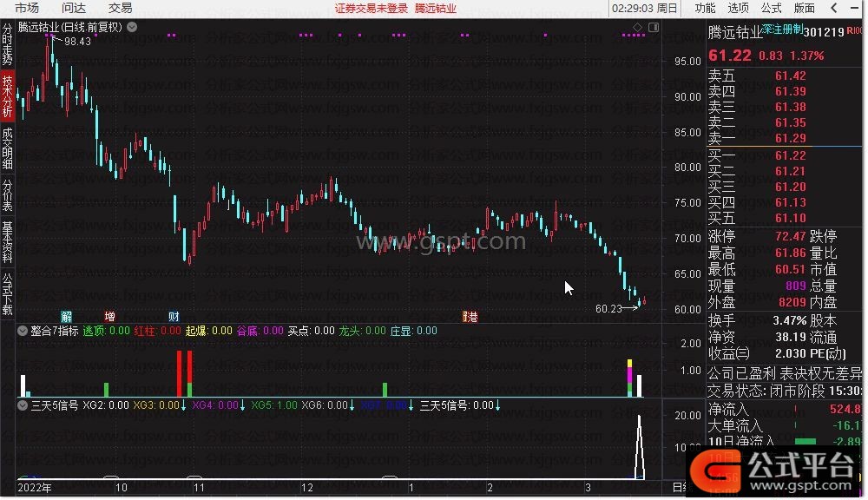Image resolution: width=868 pixels, height=500 pixels.
Task: Click the 红柱 indicator value
Action: [x=158, y=331]
